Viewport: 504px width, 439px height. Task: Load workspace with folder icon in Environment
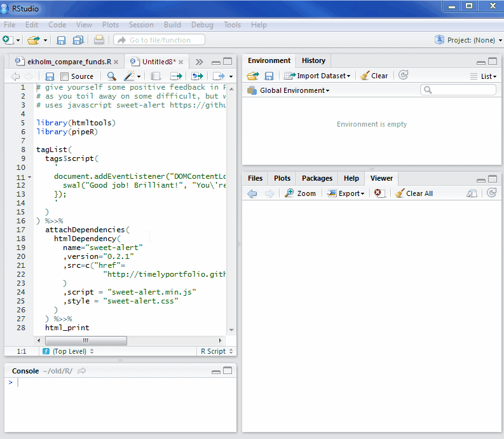point(253,76)
